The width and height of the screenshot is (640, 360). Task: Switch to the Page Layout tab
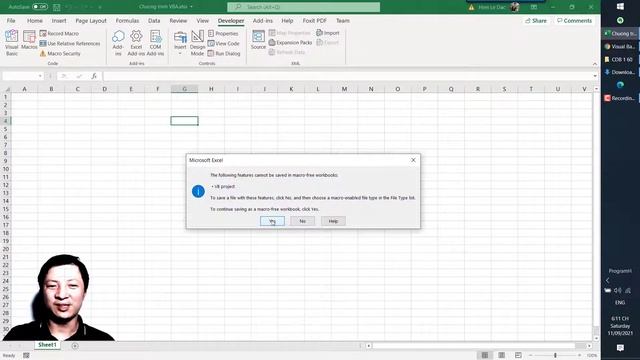pyautogui.click(x=91, y=20)
